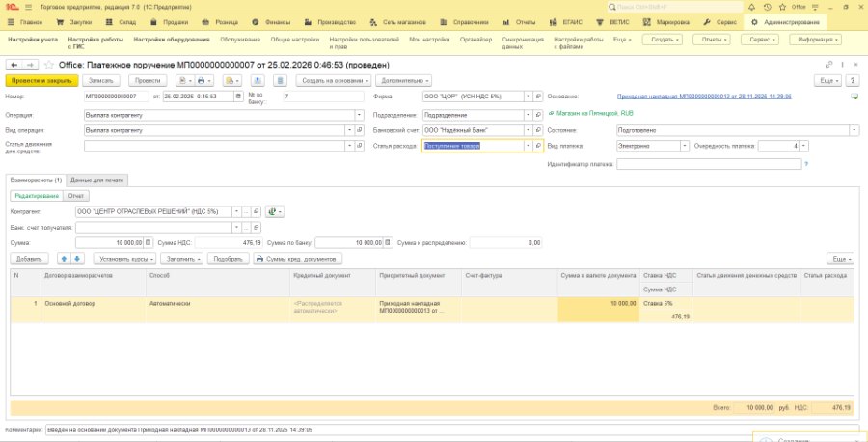Open the history clock icon in title bar
This screenshot has width=868, height=442.
[767, 7]
